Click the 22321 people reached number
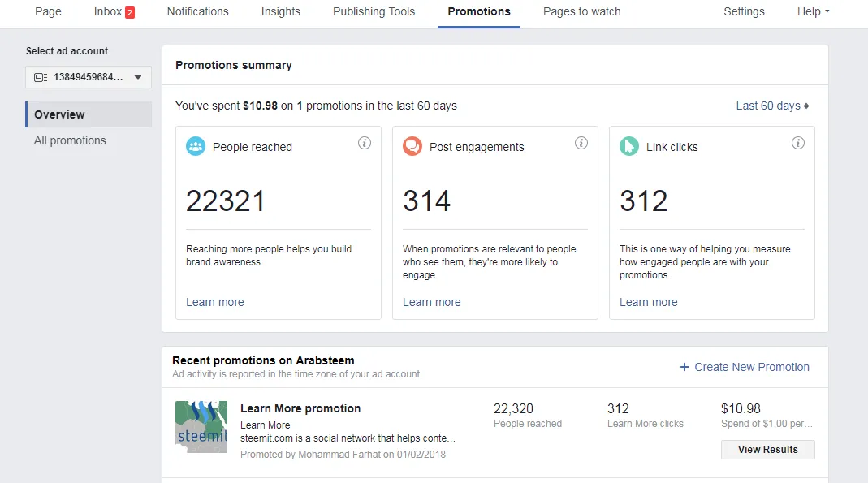Screen dimensions: 868x483 [225, 201]
